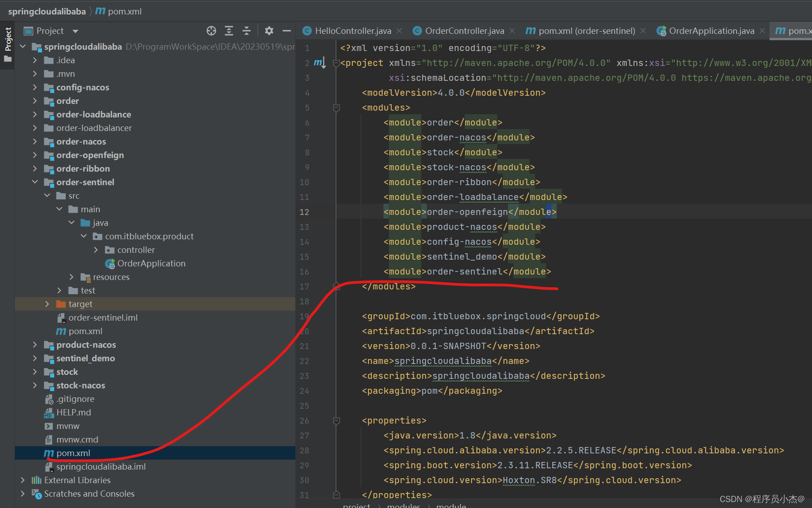Select the order-ribbon module folder
The width and height of the screenshot is (812, 508).
tap(83, 168)
